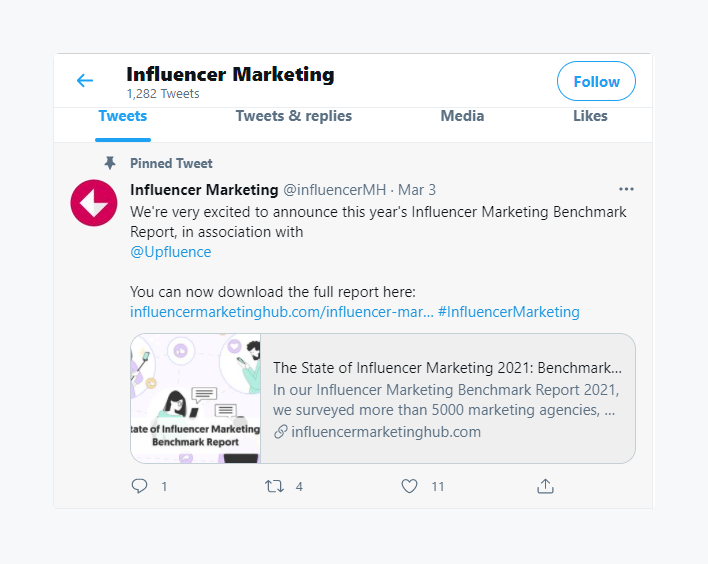Like the pinned tweet with heart icon
Image resolution: width=708 pixels, height=564 pixels.
409,486
